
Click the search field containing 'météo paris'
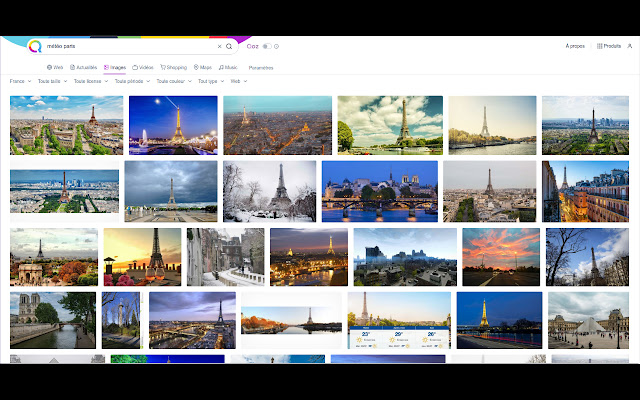tap(131, 47)
